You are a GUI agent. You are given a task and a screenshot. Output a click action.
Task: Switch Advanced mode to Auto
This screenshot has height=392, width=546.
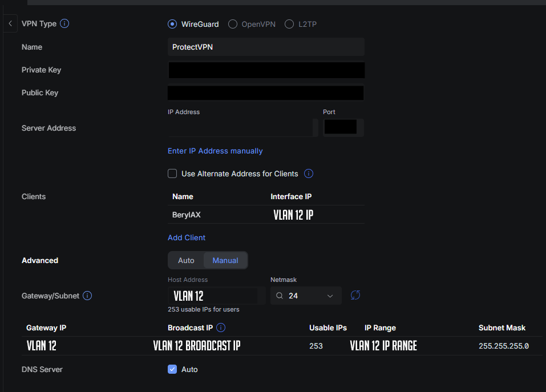(x=186, y=260)
